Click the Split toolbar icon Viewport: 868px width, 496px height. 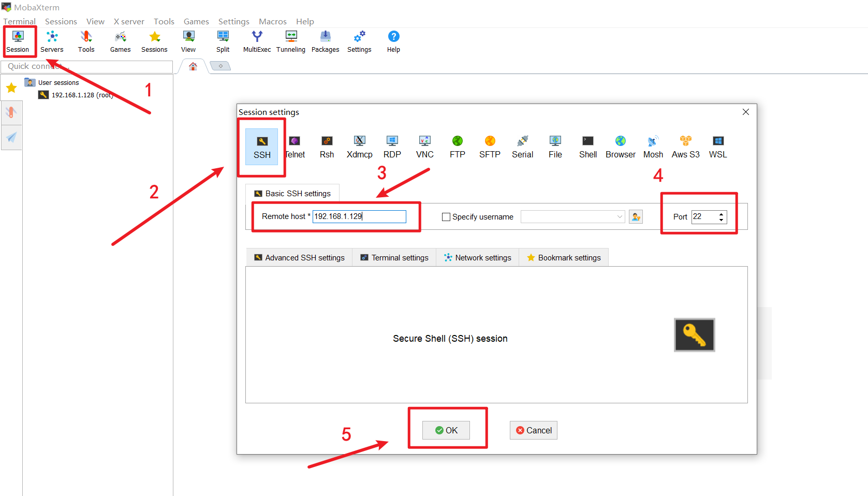pos(223,42)
